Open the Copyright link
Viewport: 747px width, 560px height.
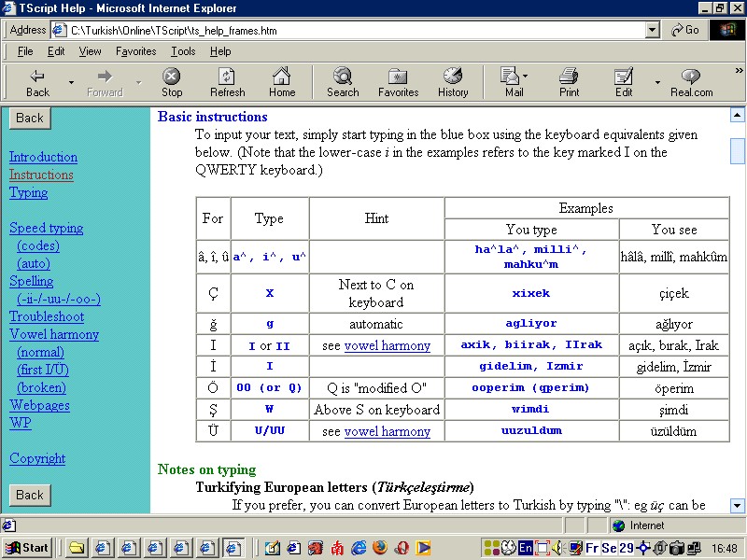pos(37,458)
